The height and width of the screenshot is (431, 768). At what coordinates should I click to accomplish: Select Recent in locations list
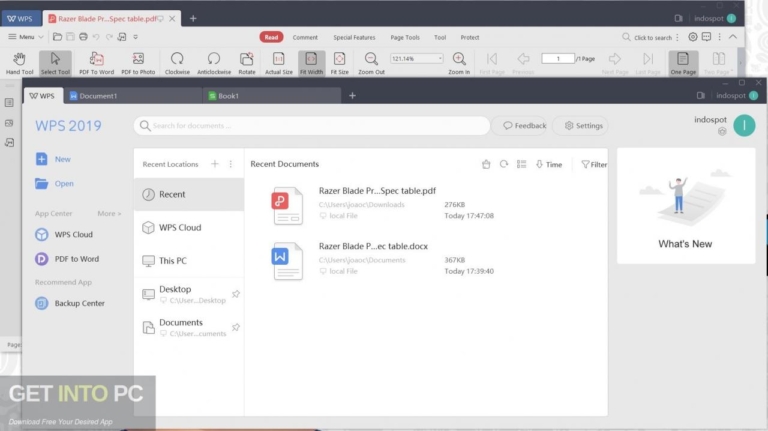point(189,194)
